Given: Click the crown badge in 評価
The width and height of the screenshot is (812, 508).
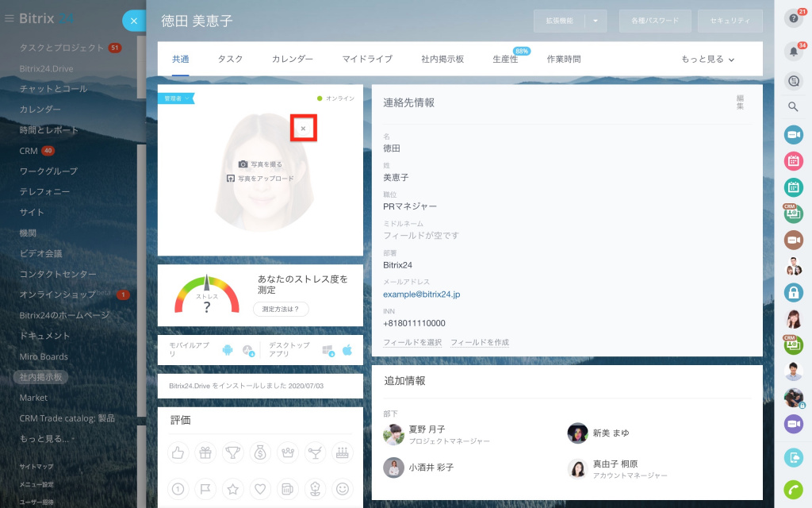Looking at the screenshot, I should pos(288,452).
